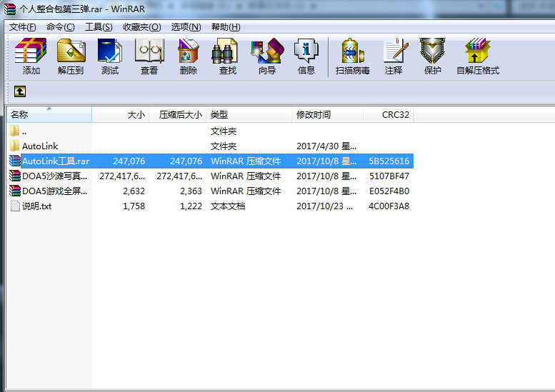Open the Options (选项) menu
The width and height of the screenshot is (555, 392).
186,27
